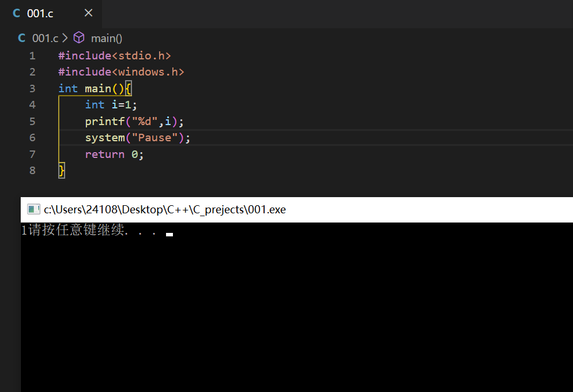The height and width of the screenshot is (392, 573).
Task: Select the 001.c editor tab
Action: (51, 14)
